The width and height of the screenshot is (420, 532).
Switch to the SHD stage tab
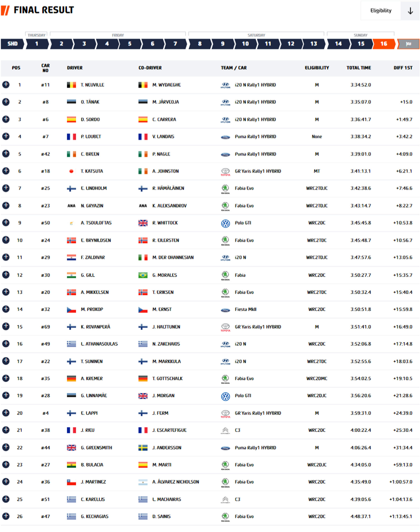coord(12,44)
